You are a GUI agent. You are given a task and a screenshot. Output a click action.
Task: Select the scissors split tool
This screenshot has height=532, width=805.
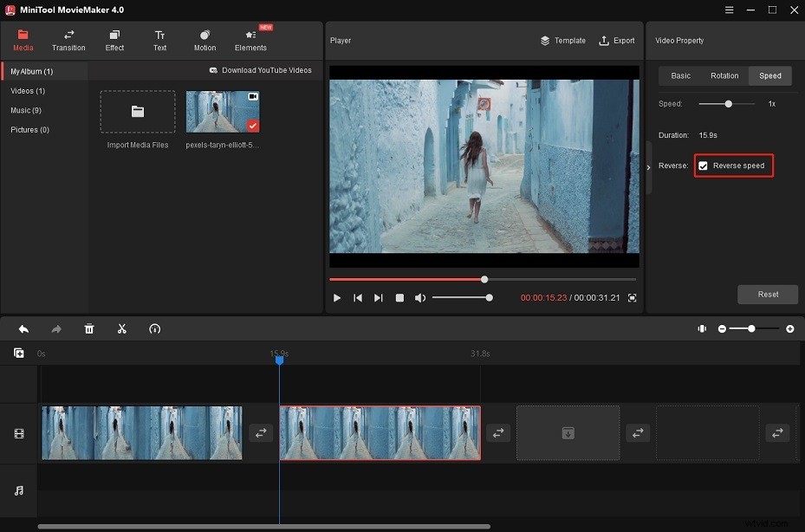coord(122,329)
